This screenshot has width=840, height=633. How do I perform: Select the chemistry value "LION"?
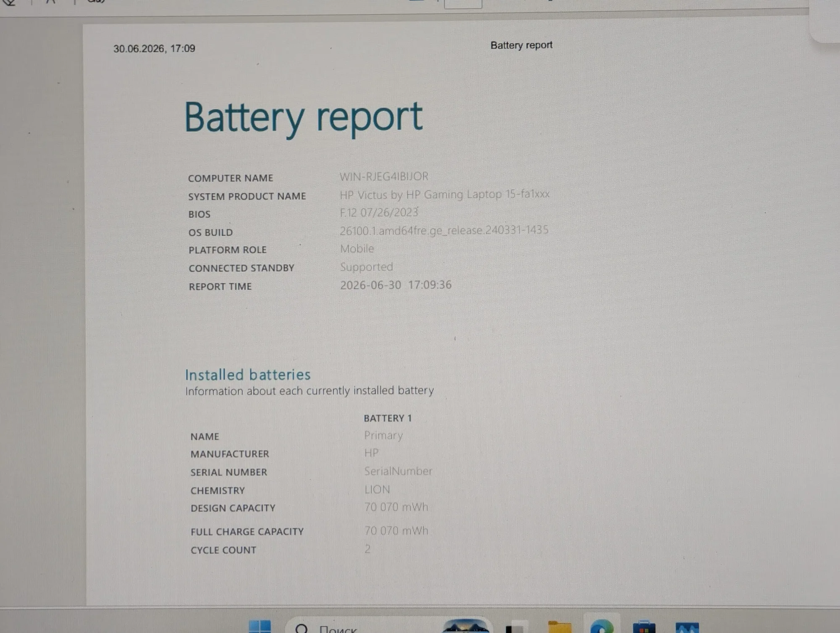377,489
